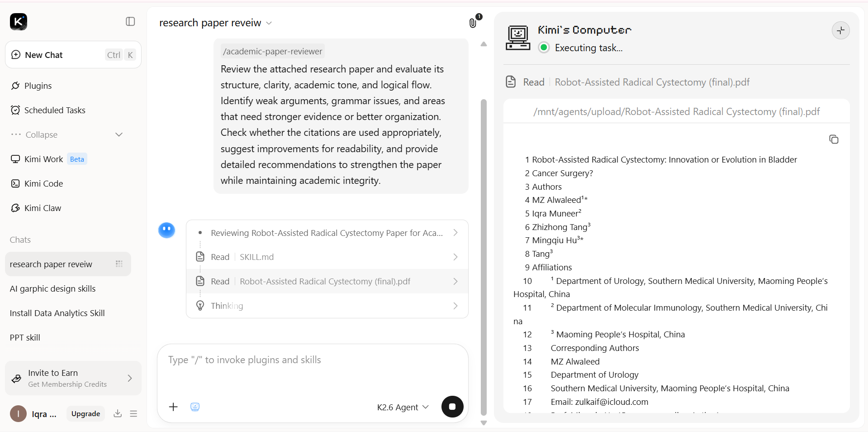
Task: Click the /academic-paper-reviewer skill tag
Action: [272, 51]
